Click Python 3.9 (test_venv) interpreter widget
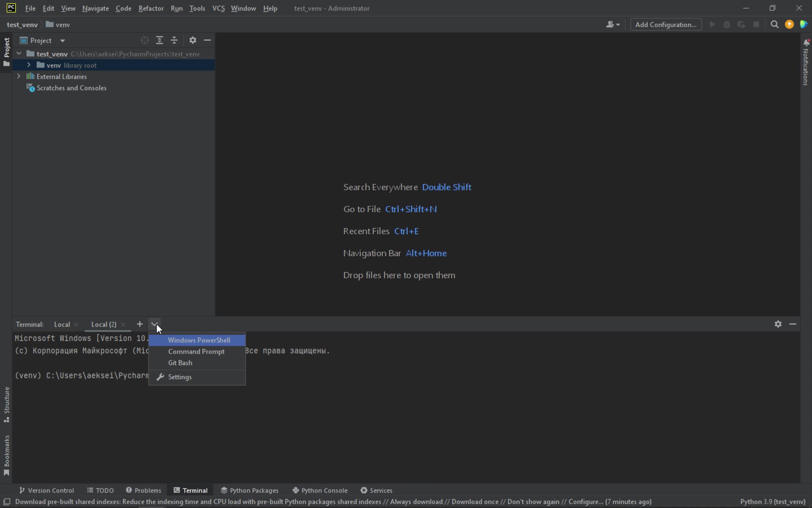Viewport: 812px width, 508px height. 773,502
